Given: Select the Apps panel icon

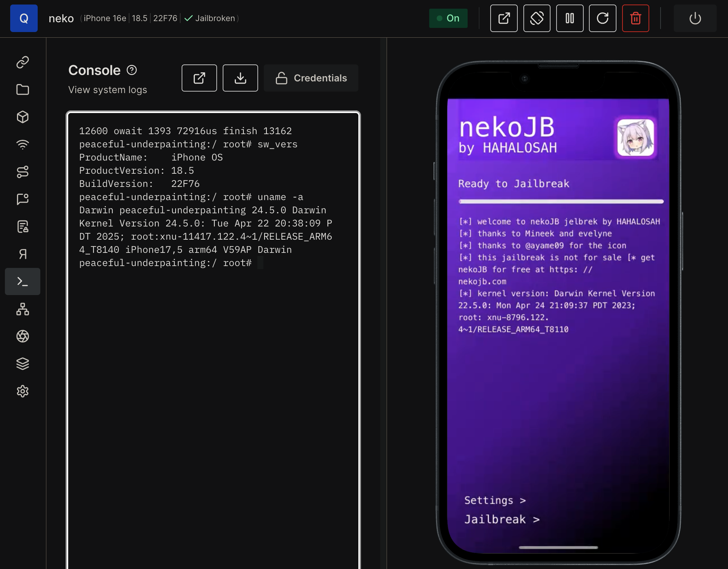Looking at the screenshot, I should (23, 117).
